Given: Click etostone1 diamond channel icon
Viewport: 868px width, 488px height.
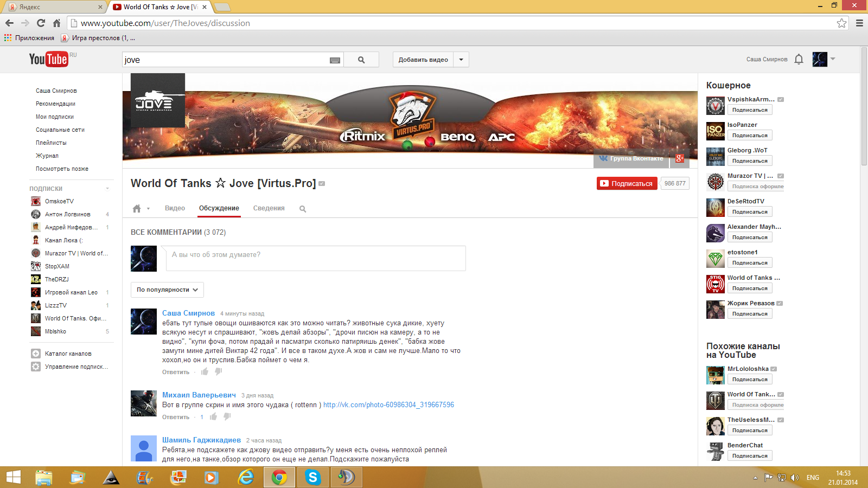Looking at the screenshot, I should click(716, 258).
